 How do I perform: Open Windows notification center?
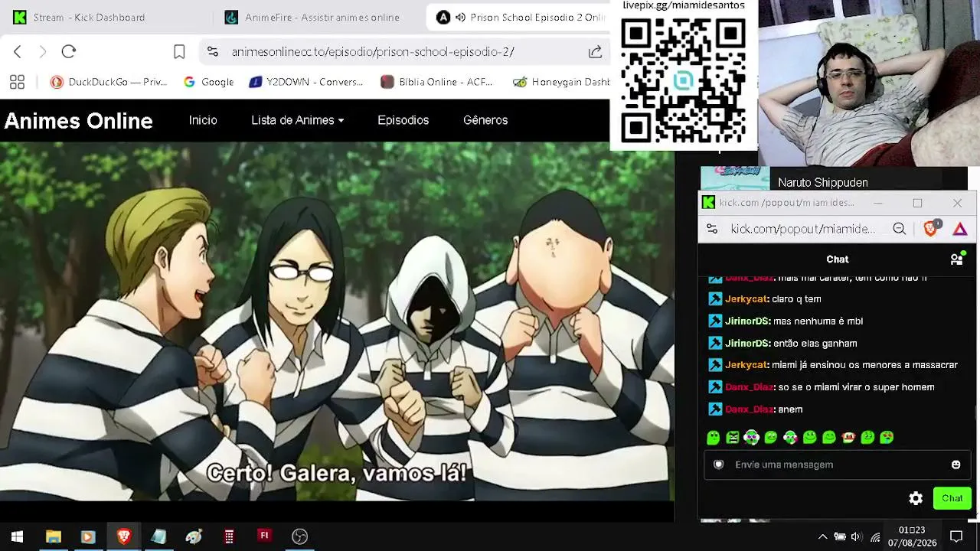[956, 536]
